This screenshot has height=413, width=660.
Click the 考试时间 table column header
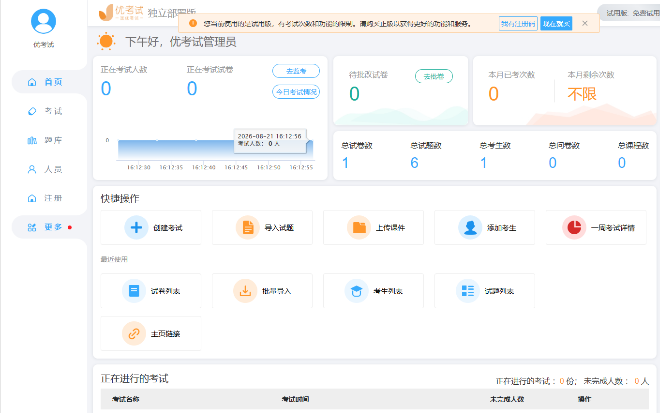click(295, 399)
